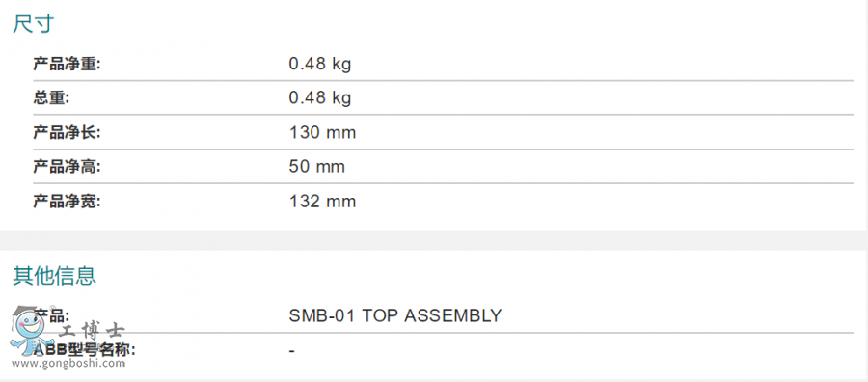This screenshot has width=868, height=382.
Task: Select the 130 mm length value
Action: click(322, 133)
